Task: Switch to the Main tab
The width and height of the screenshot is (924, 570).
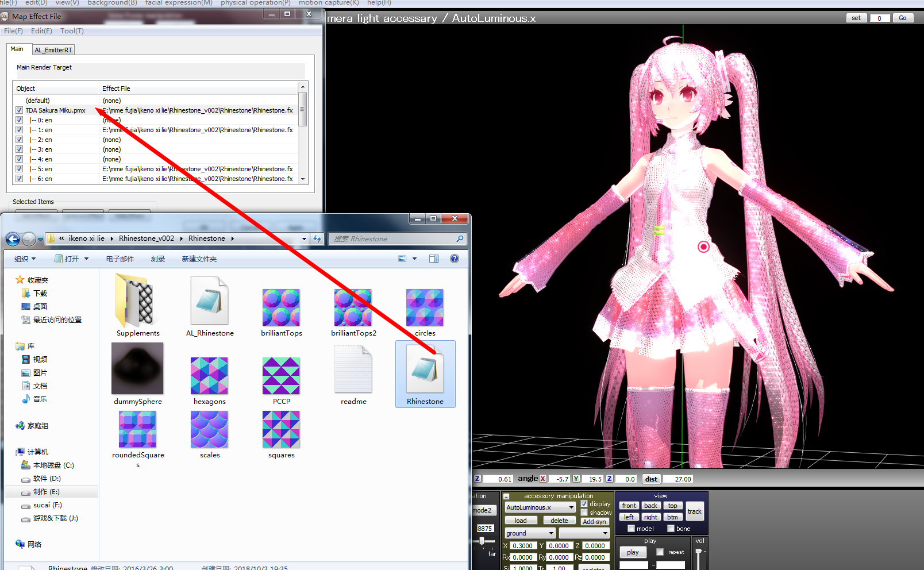Action: [17, 49]
